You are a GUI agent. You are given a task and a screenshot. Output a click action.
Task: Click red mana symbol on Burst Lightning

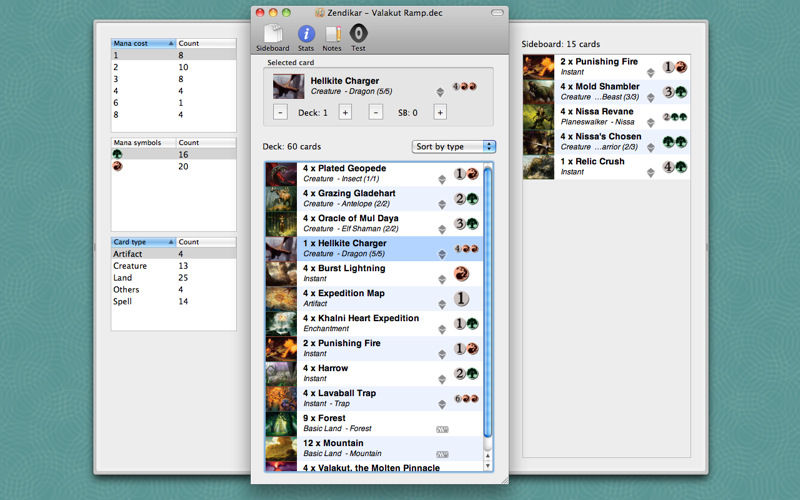[461, 274]
